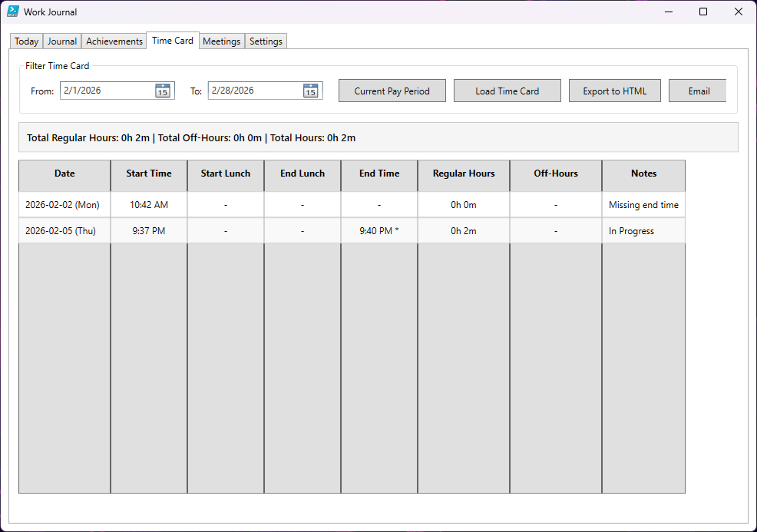Click the Work Journal app icon
This screenshot has width=757, height=532.
(13, 12)
